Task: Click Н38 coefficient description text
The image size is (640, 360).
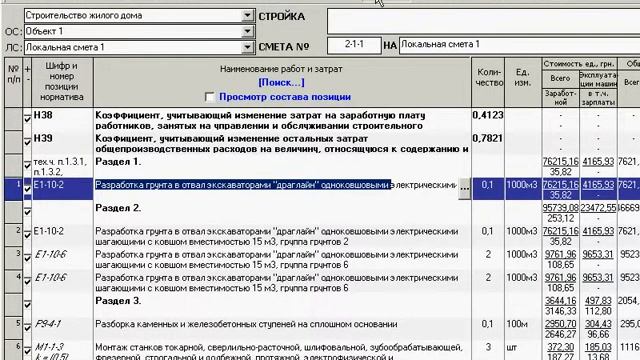Action: pos(260,121)
